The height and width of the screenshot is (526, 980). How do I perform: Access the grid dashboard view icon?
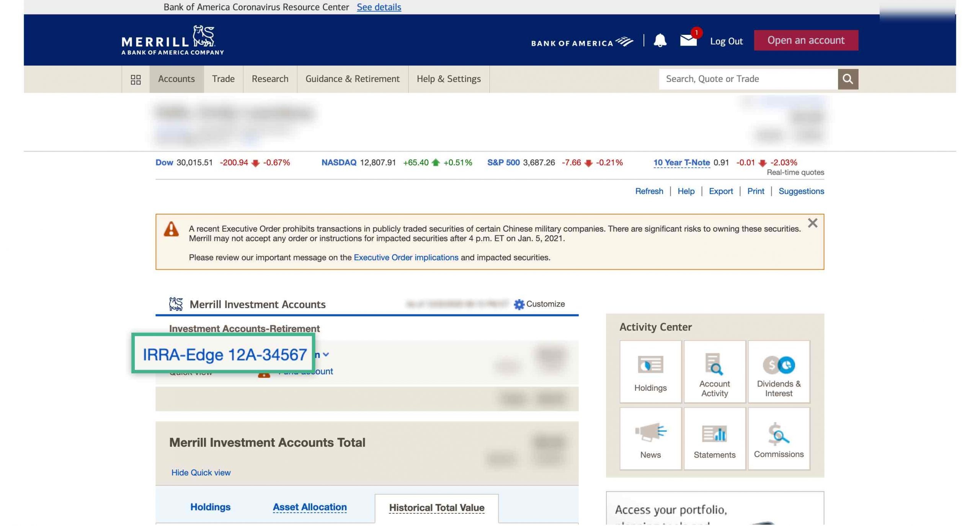136,79
